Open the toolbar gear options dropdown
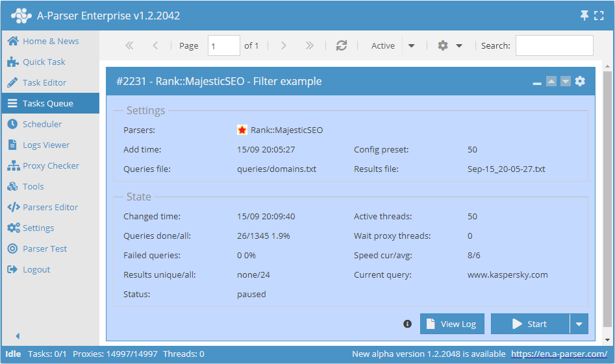This screenshot has height=364, width=615. pos(449,45)
